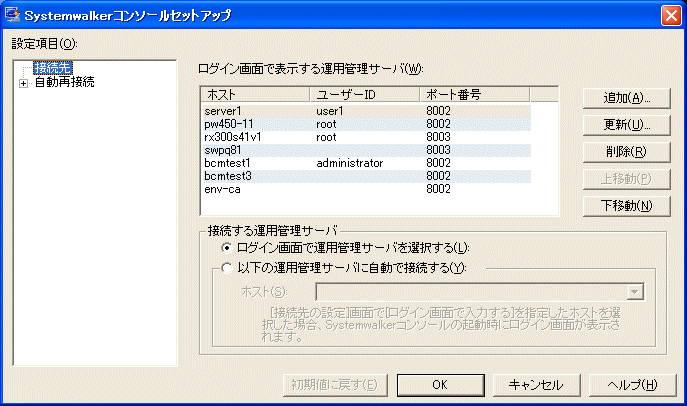Select the env-ca host row
The image size is (687, 406).
tap(367, 189)
